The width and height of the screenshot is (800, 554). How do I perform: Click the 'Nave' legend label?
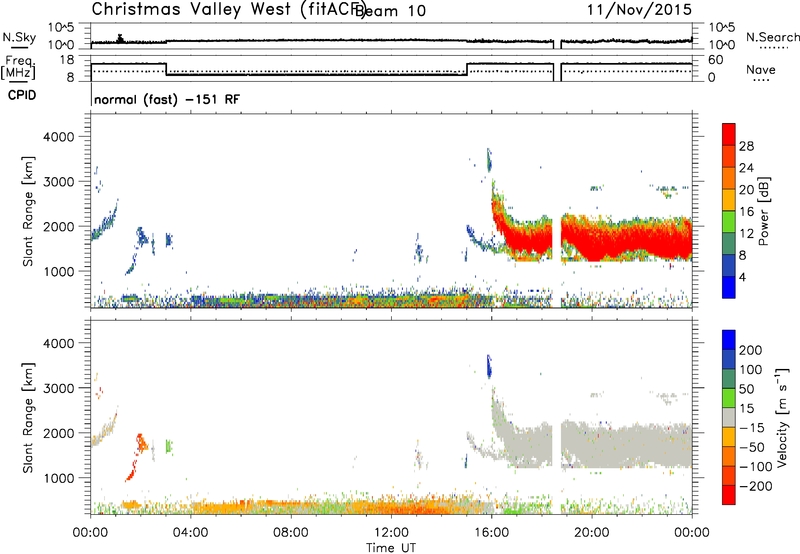pyautogui.click(x=761, y=69)
